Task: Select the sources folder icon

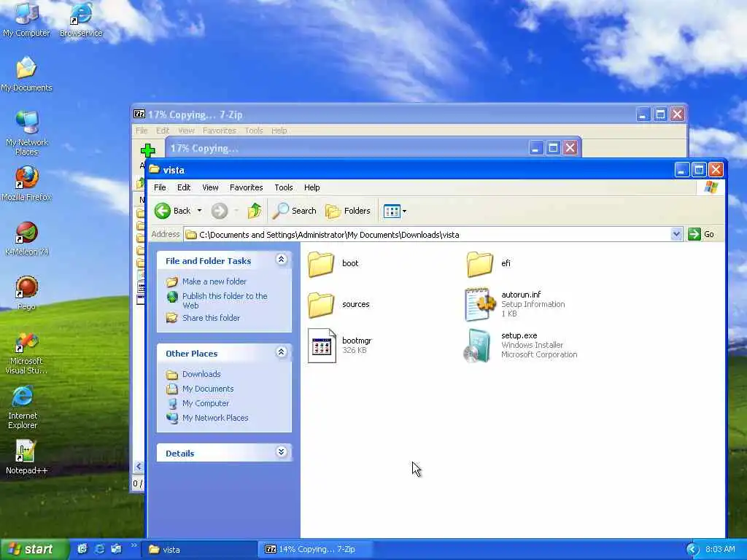Action: click(x=321, y=304)
